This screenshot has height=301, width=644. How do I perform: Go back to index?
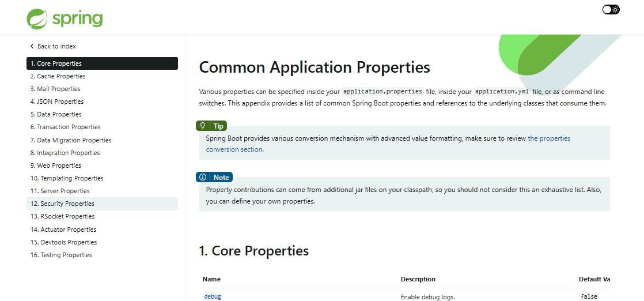[53, 46]
